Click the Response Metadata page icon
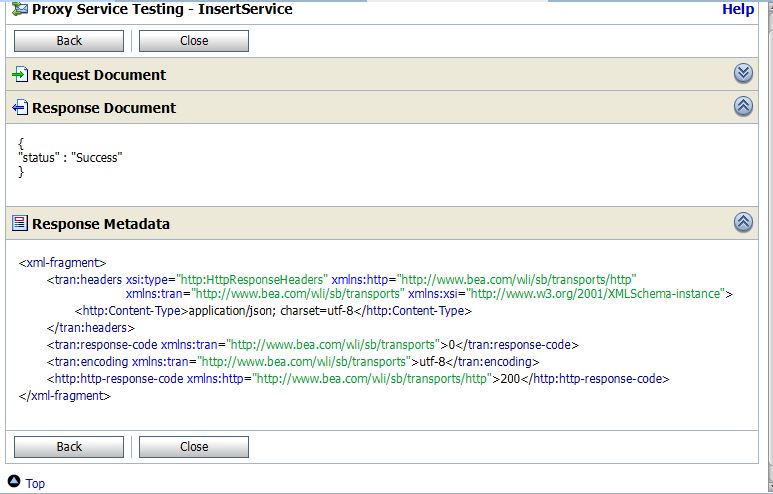This screenshot has width=773, height=494. [x=19, y=224]
